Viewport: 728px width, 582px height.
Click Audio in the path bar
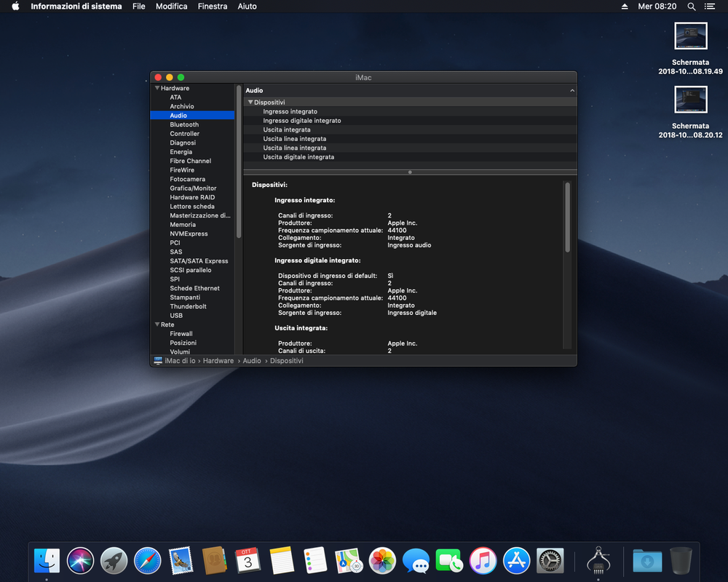(252, 361)
